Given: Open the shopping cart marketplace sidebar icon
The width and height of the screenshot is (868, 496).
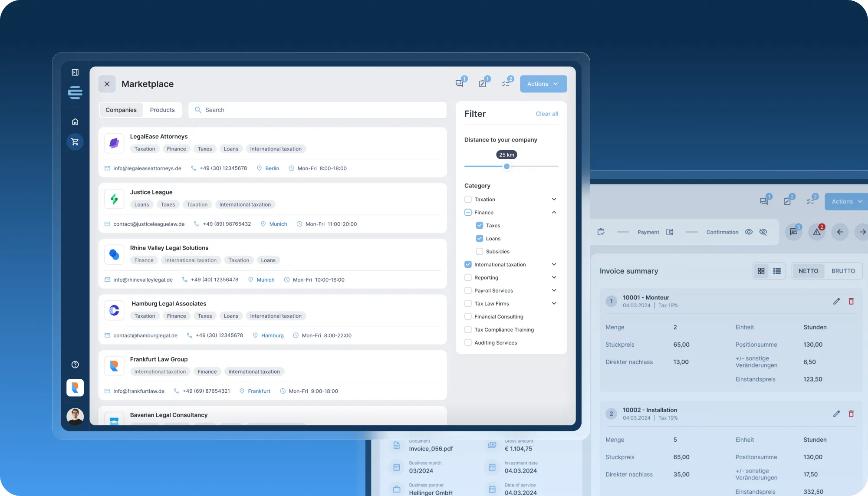Looking at the screenshot, I should [75, 142].
